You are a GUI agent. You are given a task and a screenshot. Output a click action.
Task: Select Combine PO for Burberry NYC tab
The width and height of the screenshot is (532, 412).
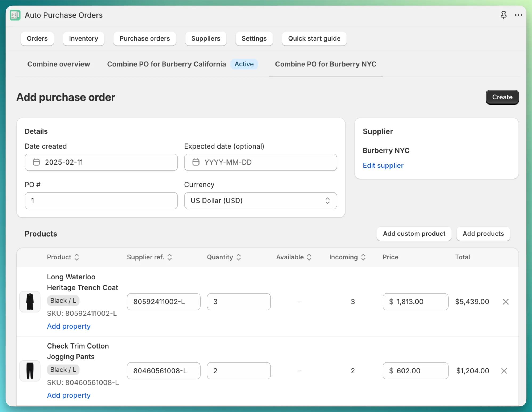326,64
